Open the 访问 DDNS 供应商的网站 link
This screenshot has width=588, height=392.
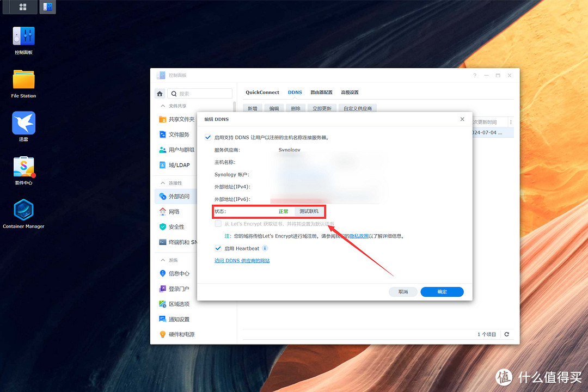point(242,260)
